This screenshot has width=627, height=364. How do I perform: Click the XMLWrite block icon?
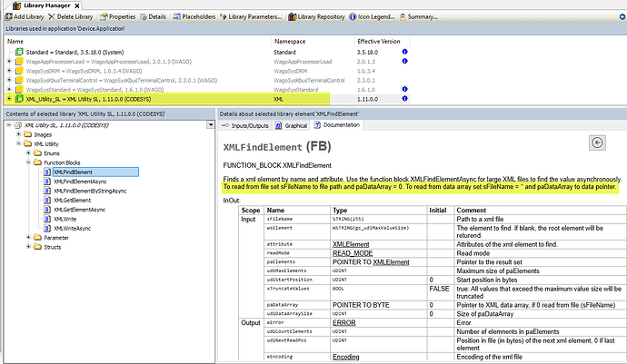[47, 219]
